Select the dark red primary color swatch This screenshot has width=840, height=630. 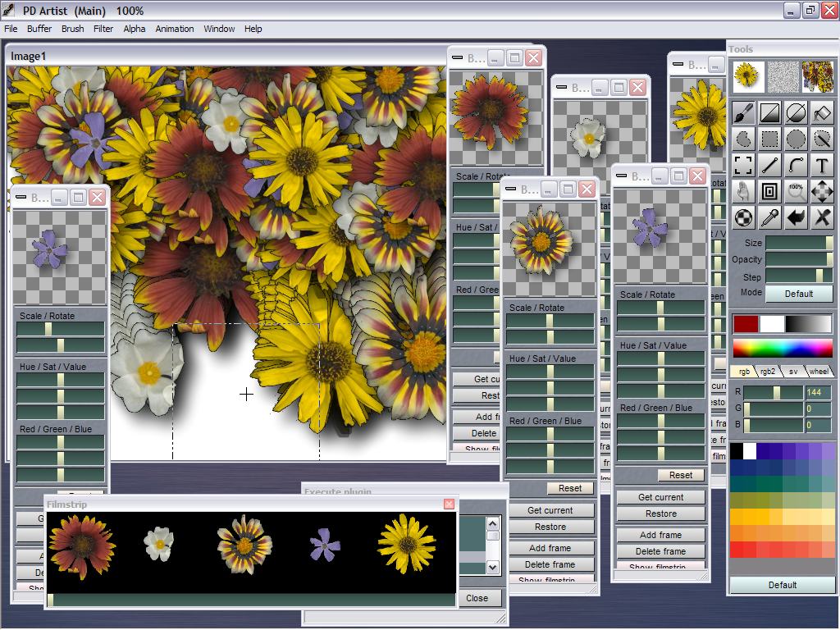(x=746, y=323)
